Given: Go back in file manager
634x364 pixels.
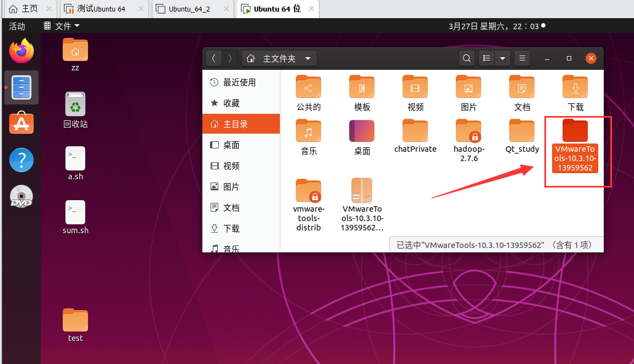Looking at the screenshot, I should (x=214, y=59).
